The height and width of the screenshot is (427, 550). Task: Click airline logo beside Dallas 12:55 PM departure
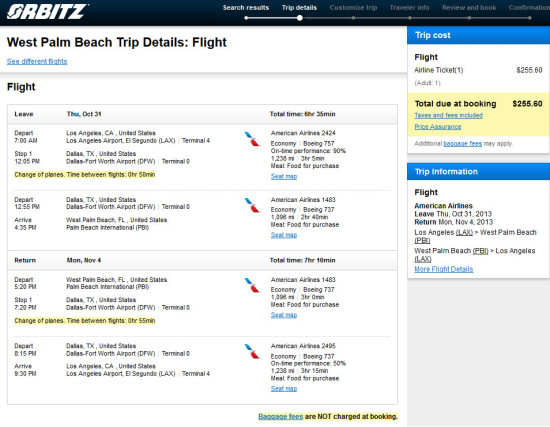(252, 205)
